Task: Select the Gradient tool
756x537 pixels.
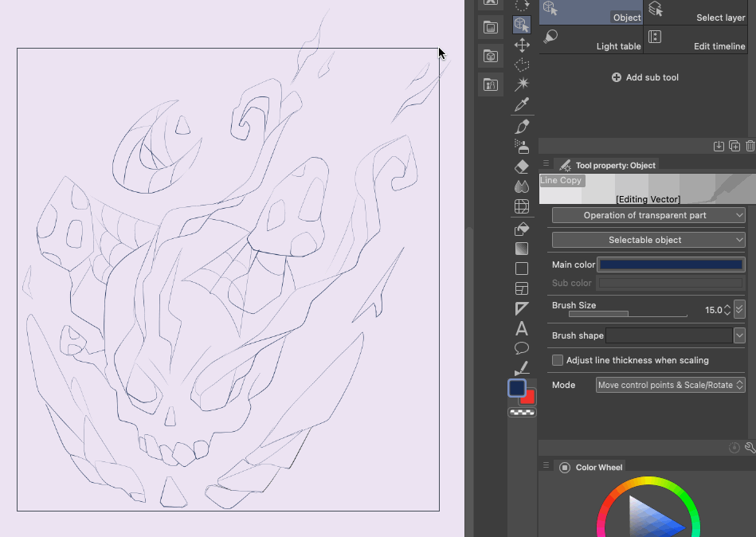Action: coord(522,249)
